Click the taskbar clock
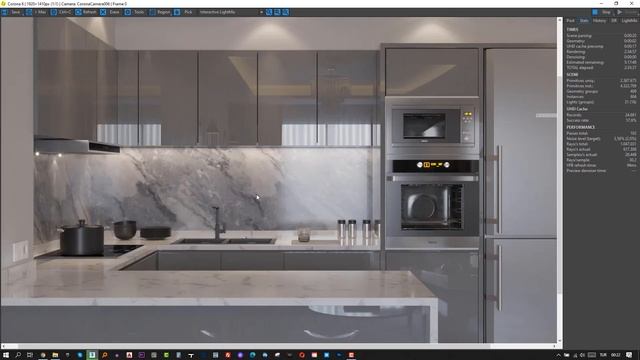 [x=616, y=356]
